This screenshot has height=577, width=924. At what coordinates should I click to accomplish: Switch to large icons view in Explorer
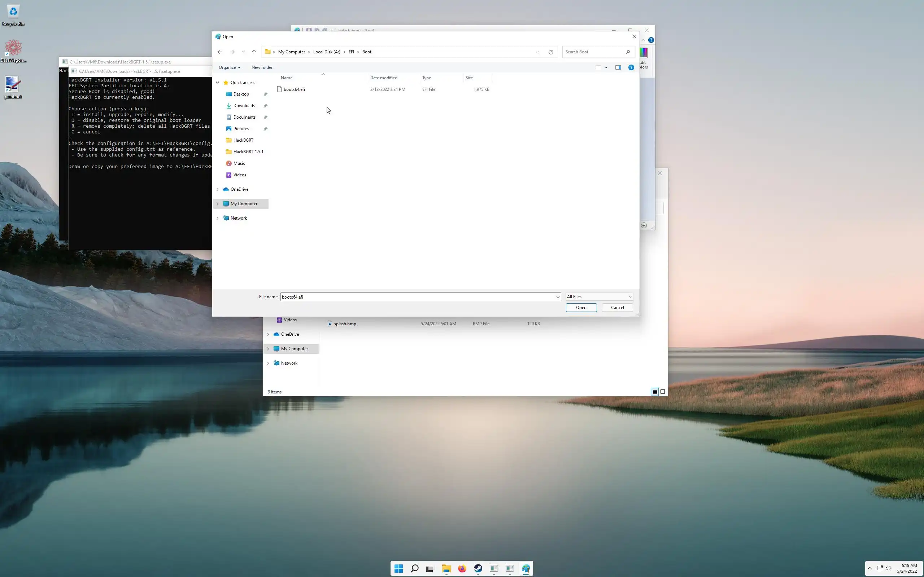[x=662, y=392]
